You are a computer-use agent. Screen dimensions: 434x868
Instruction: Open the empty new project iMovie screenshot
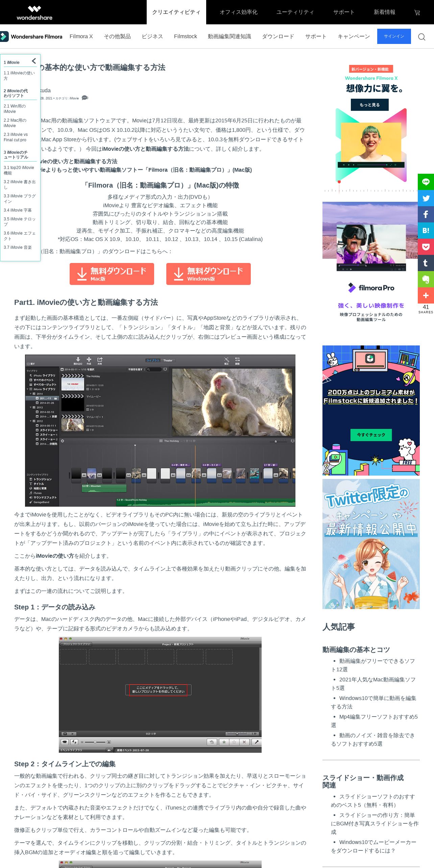(x=160, y=695)
